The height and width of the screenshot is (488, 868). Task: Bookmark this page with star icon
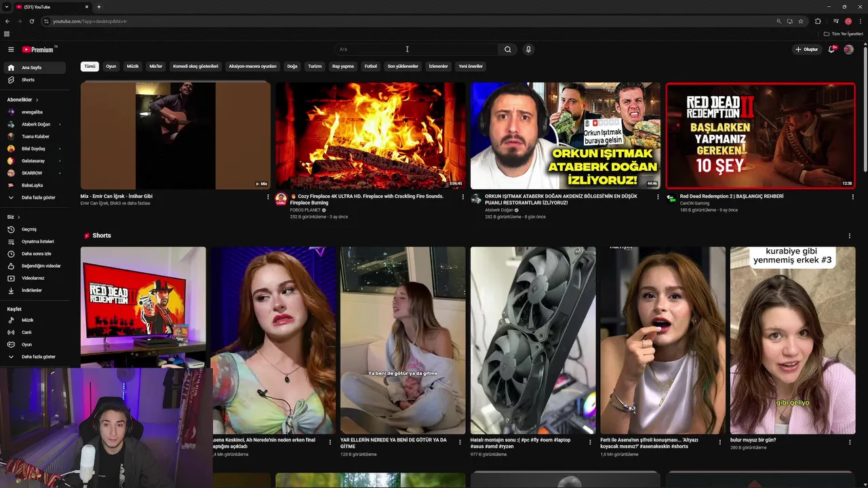801,21
